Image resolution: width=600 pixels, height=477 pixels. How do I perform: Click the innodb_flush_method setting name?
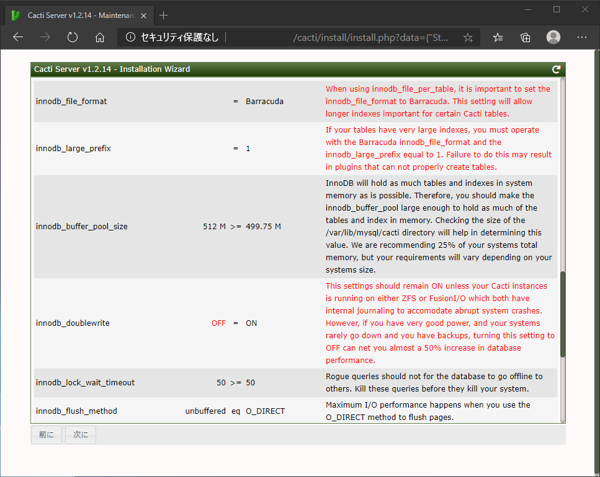pos(76,411)
